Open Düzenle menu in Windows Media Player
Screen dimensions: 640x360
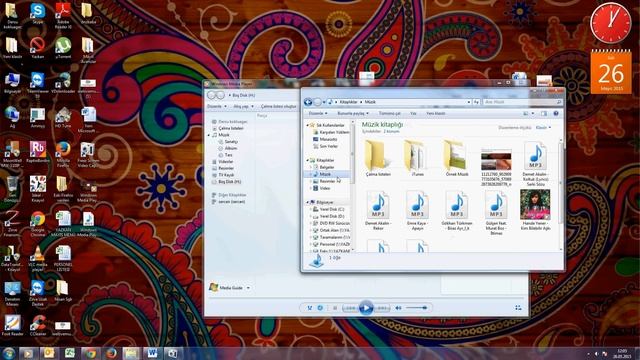(x=217, y=107)
